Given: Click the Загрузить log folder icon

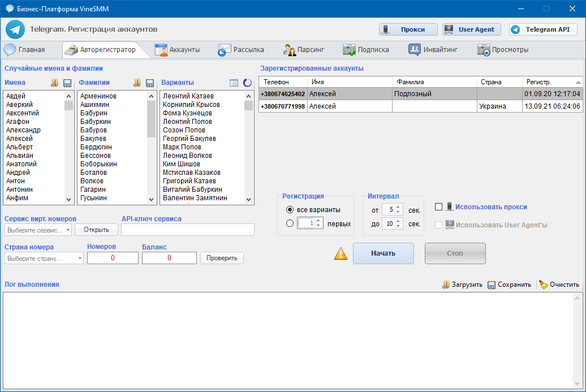Looking at the screenshot, I should pos(446,285).
